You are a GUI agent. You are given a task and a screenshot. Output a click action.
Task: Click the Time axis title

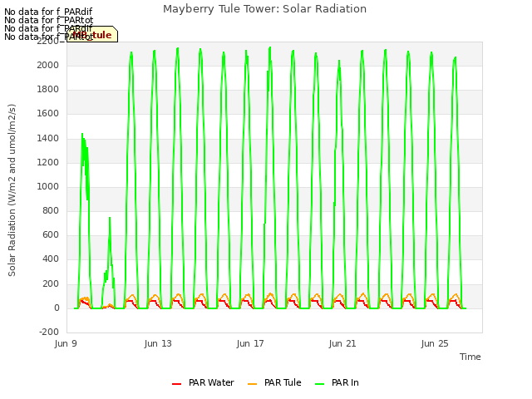470,357
